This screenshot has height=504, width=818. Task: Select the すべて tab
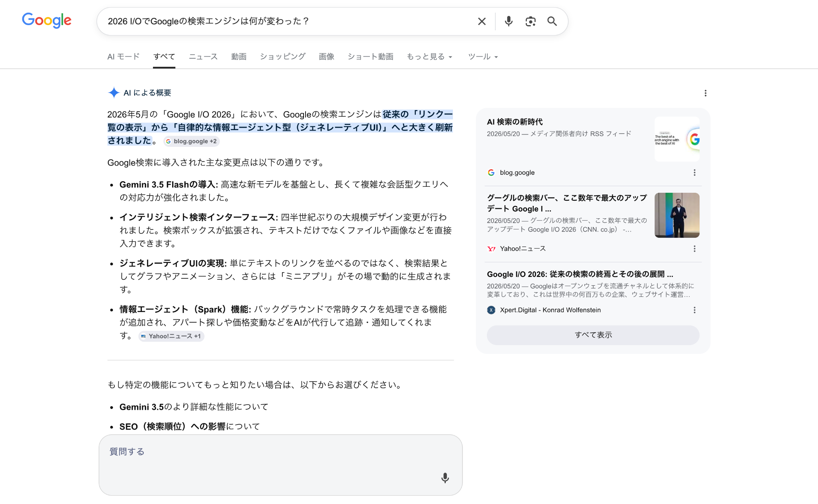click(x=164, y=57)
